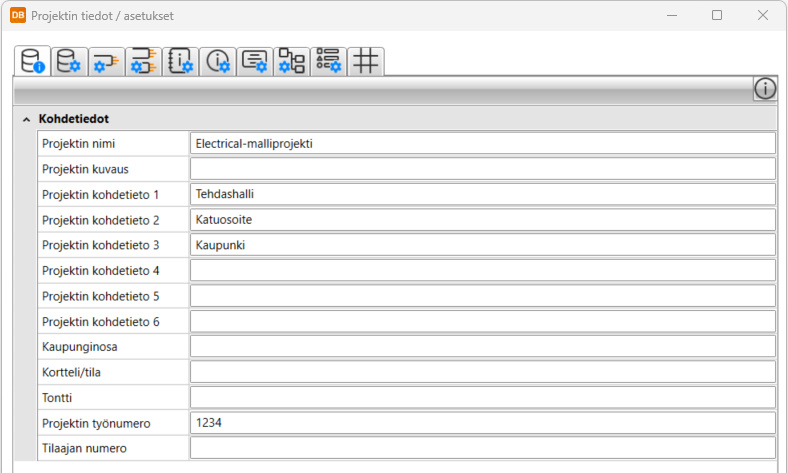788x473 pixels.
Task: Select the field containing Tehdashalli
Action: tap(482, 194)
